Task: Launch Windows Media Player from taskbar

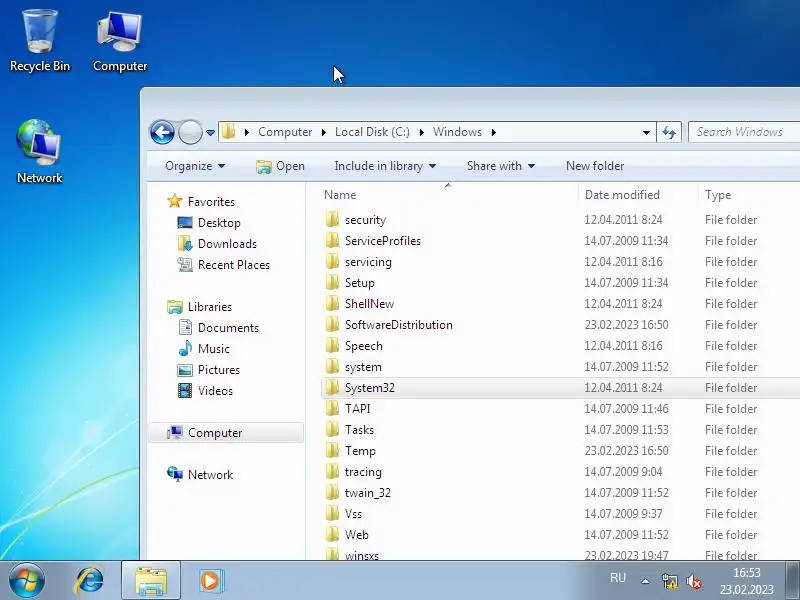Action: pos(210,581)
